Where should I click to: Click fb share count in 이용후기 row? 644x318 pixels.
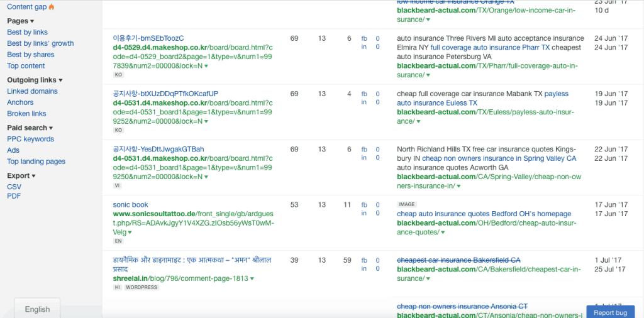coord(377,38)
